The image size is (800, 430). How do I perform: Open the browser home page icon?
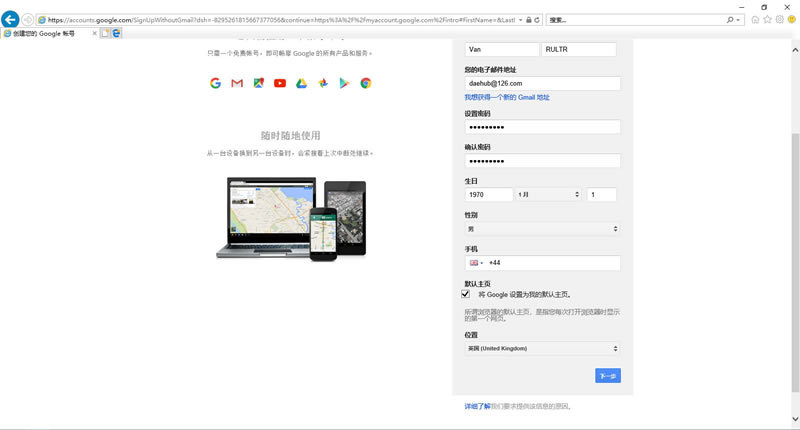point(755,20)
